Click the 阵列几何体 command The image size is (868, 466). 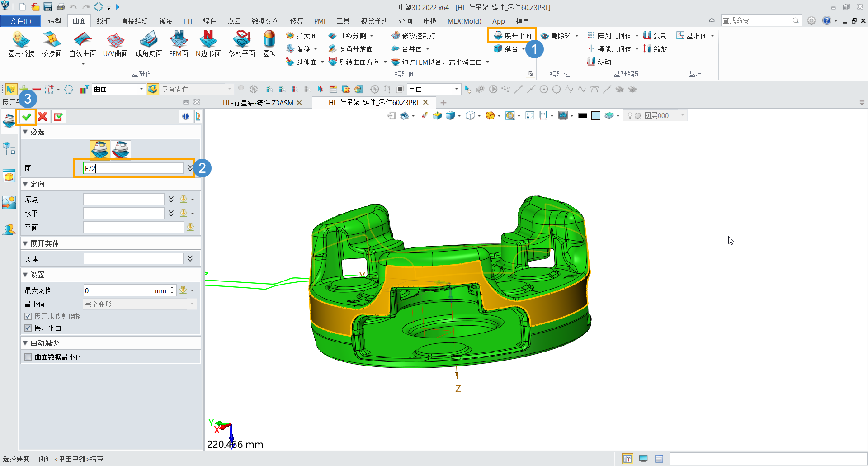click(x=609, y=36)
